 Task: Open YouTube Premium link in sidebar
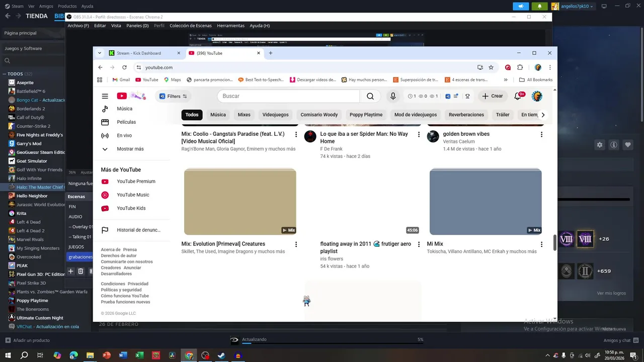[136, 182]
